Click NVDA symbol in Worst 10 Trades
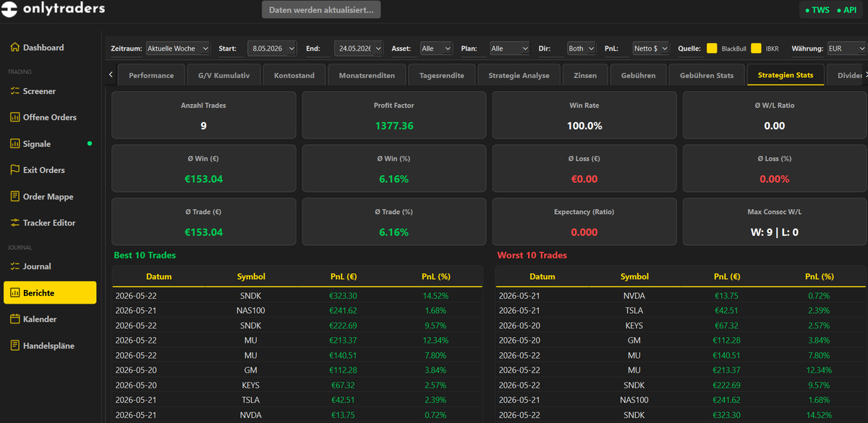The width and height of the screenshot is (868, 423). coord(634,296)
